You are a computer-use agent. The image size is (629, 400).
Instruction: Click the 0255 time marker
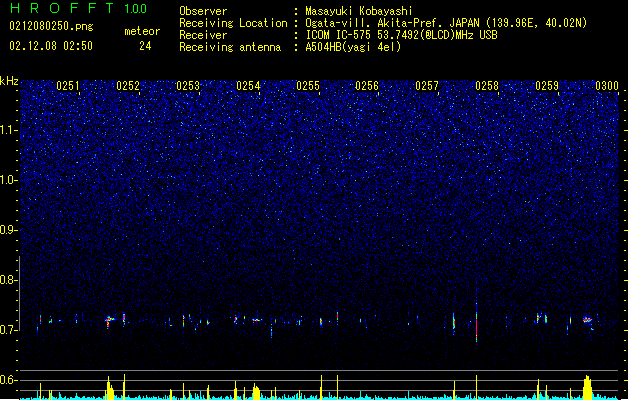click(x=308, y=86)
